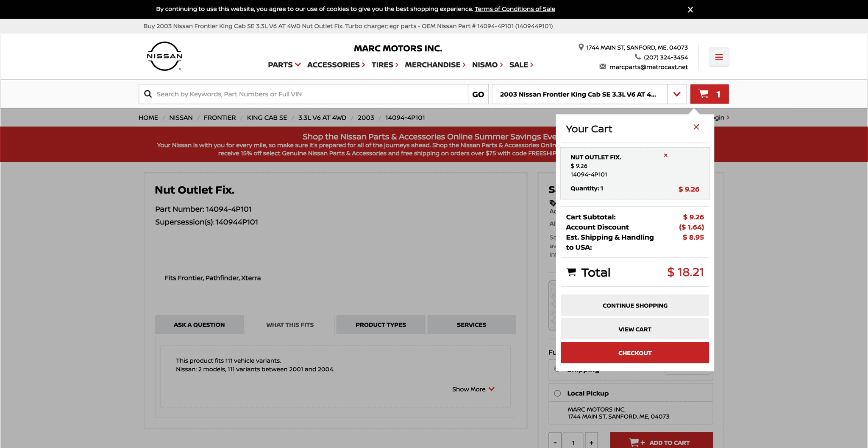Open Terms of Conditions of Sale link
The image size is (868, 448).
click(x=515, y=9)
